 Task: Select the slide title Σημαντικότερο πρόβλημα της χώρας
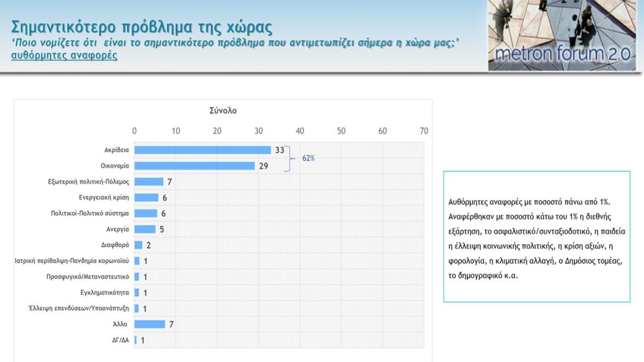pyautogui.click(x=141, y=26)
